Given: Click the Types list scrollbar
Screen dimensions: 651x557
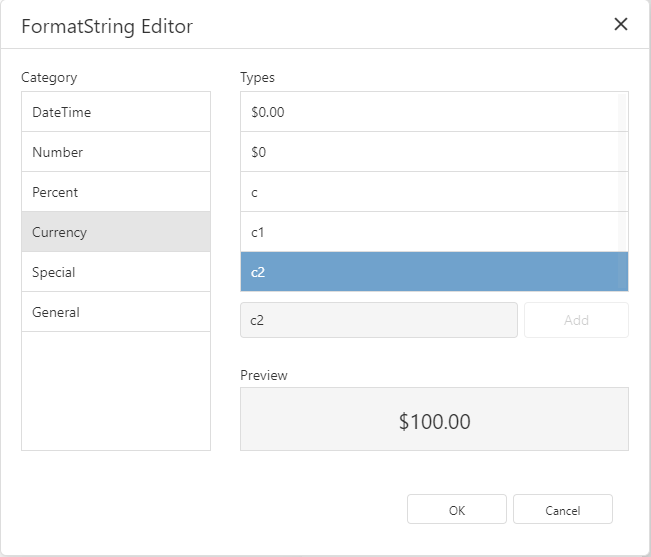Looking at the screenshot, I should coord(623,150).
